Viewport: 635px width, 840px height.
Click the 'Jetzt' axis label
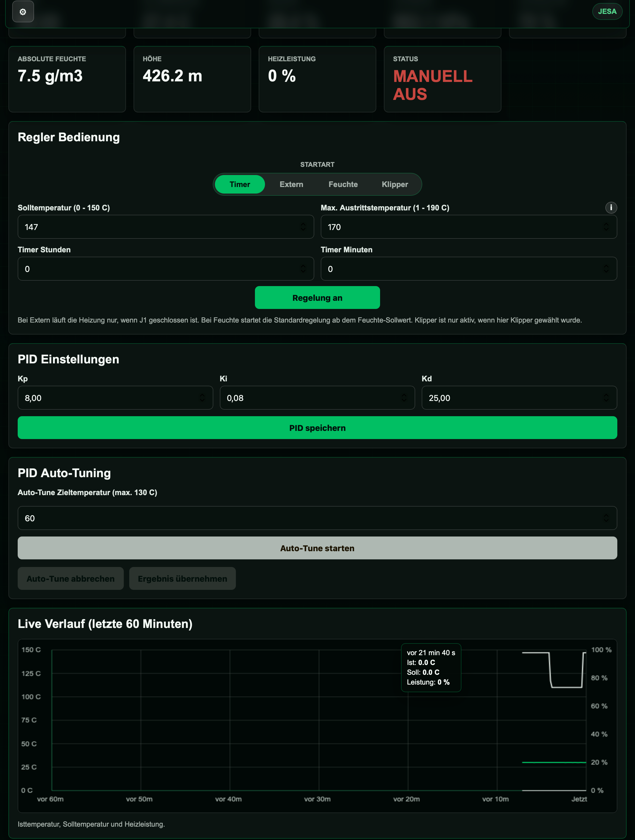click(x=579, y=799)
